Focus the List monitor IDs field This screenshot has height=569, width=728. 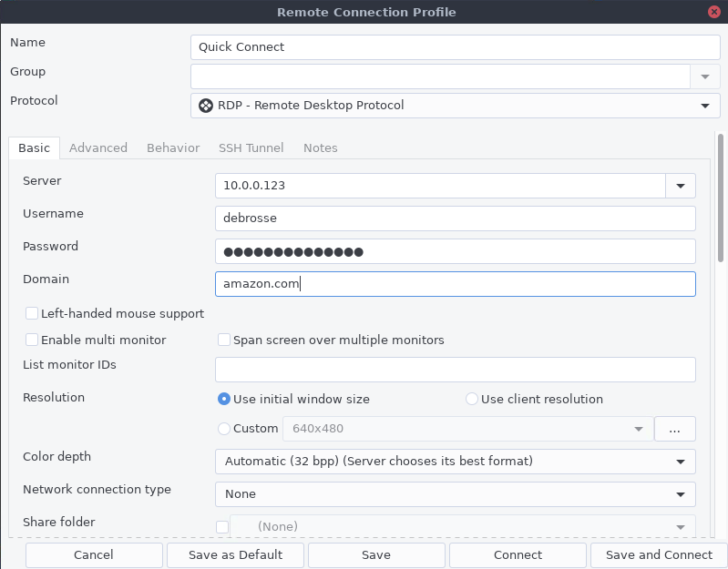pyautogui.click(x=455, y=370)
